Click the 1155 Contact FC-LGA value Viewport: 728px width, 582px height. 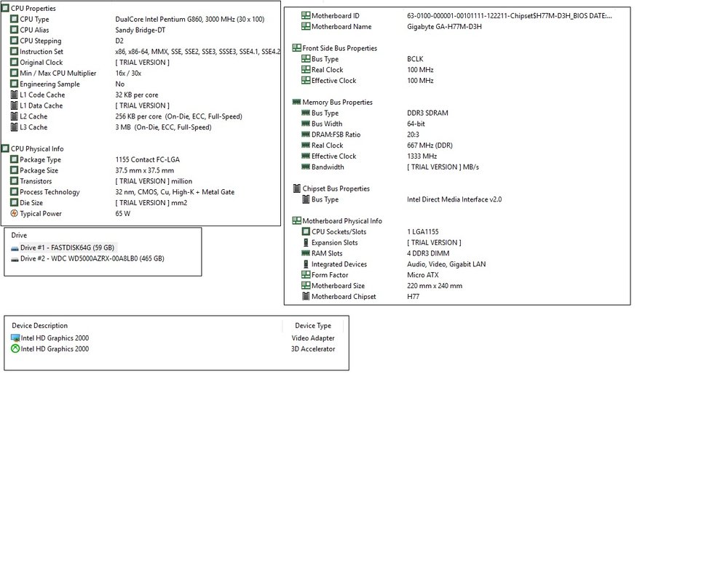147,159
